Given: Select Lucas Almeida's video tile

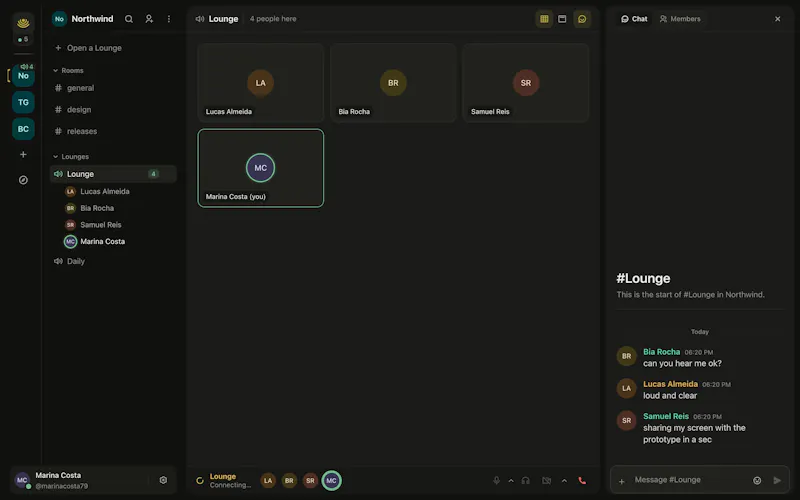Looking at the screenshot, I should coord(261,83).
